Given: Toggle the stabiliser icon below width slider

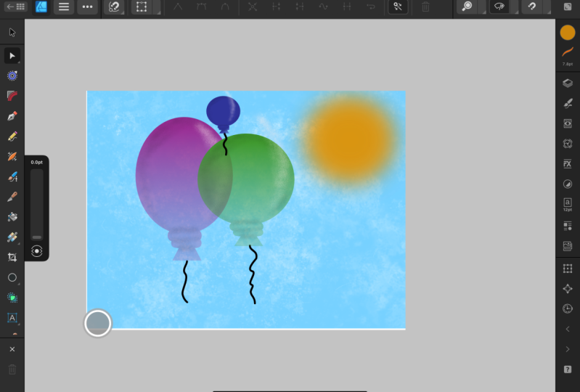Looking at the screenshot, I should pos(36,251).
